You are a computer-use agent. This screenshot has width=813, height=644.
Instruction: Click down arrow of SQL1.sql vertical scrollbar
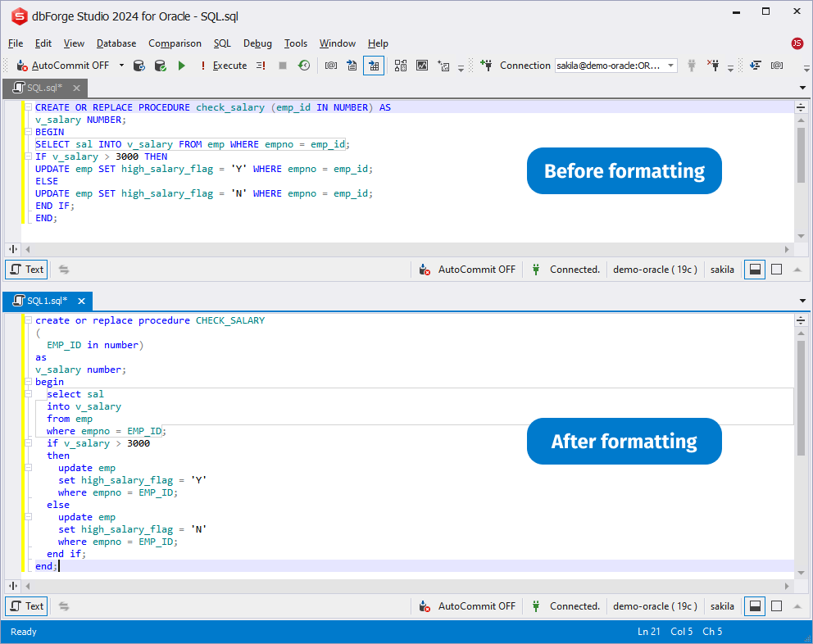(x=801, y=573)
